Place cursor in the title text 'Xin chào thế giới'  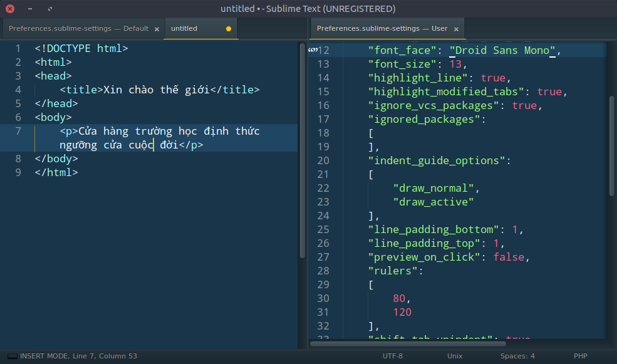click(156, 90)
